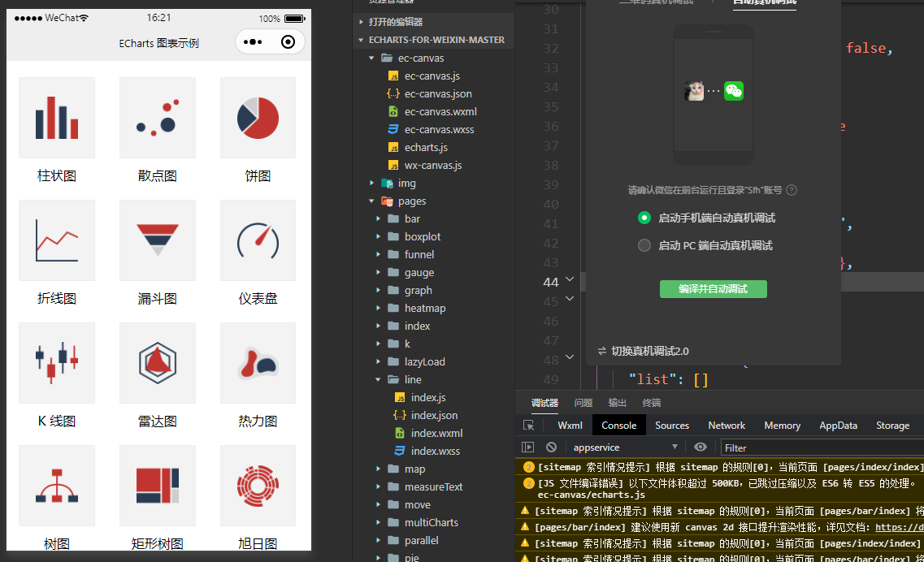Collapse the ec-canvas folder
The image size is (924, 562).
(372, 58)
